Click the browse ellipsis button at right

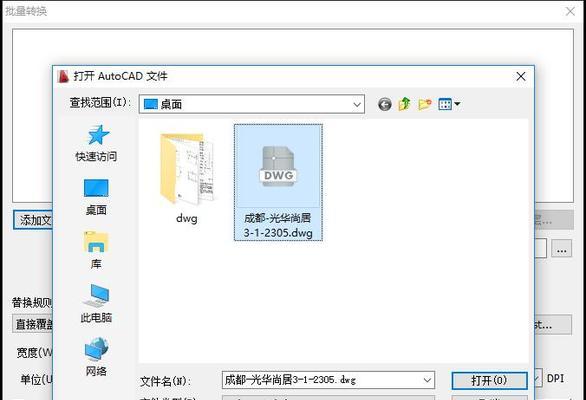pyautogui.click(x=561, y=249)
